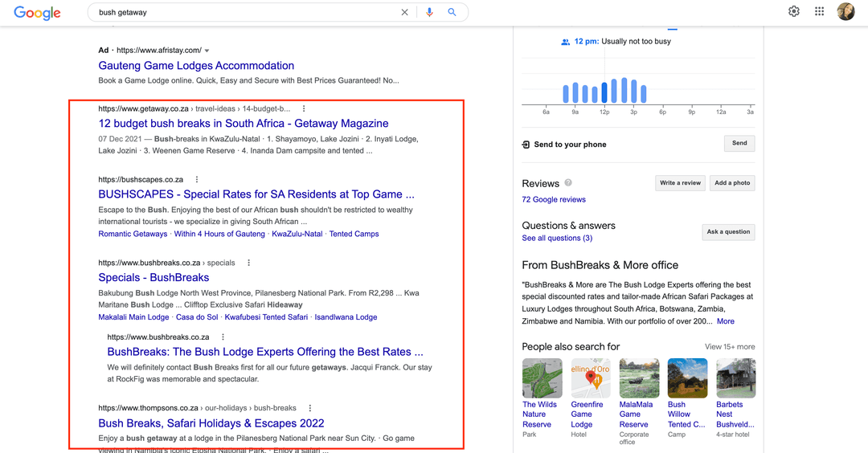The height and width of the screenshot is (453, 868).
Task: Click Greenfire Game Lodge text link
Action: pyautogui.click(x=587, y=414)
